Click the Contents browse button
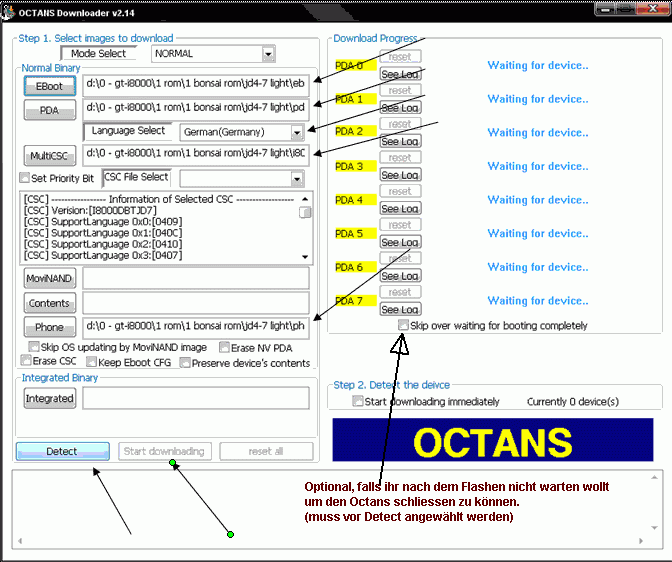This screenshot has height=562, width=672. [50, 303]
